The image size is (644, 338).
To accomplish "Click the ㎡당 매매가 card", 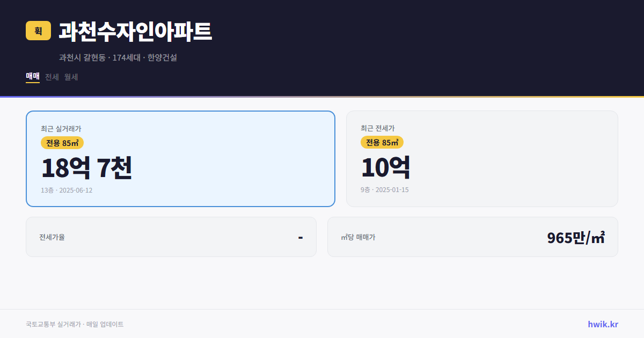I will click(x=472, y=237).
